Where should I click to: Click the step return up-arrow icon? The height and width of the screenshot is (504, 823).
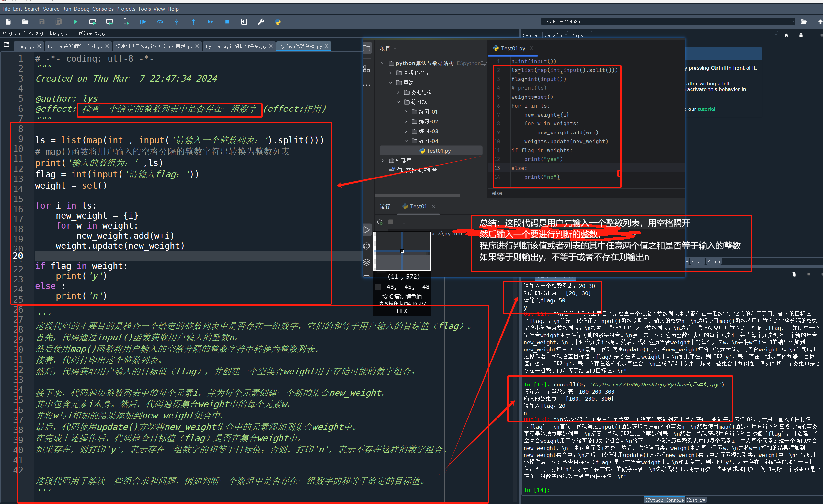pyautogui.click(x=193, y=22)
